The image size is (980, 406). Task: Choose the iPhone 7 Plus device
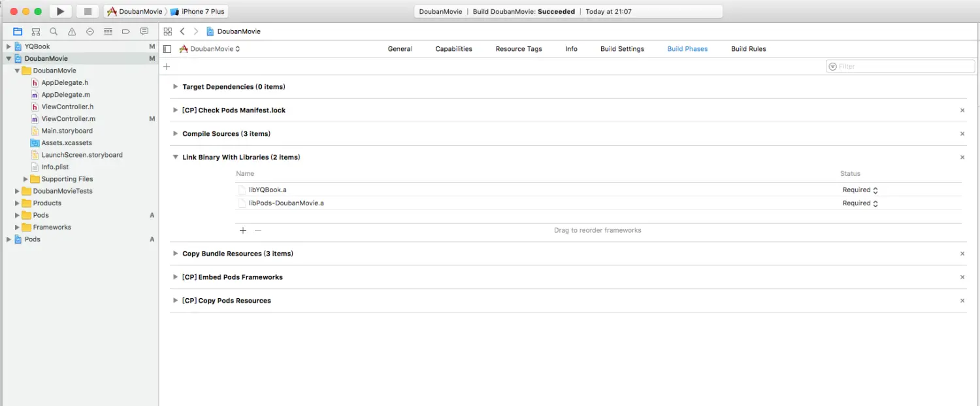click(x=198, y=12)
